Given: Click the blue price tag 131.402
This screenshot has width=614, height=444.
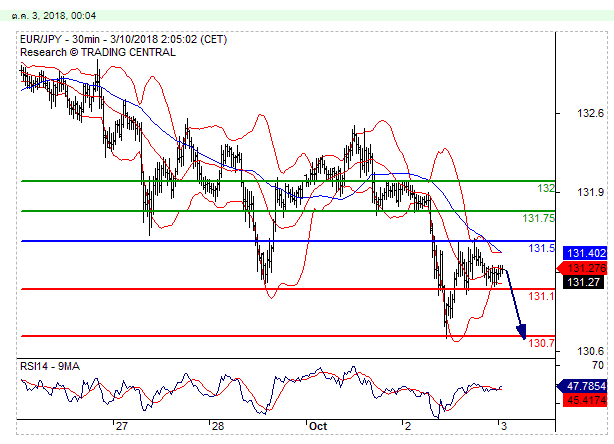Looking at the screenshot, I should point(585,253).
